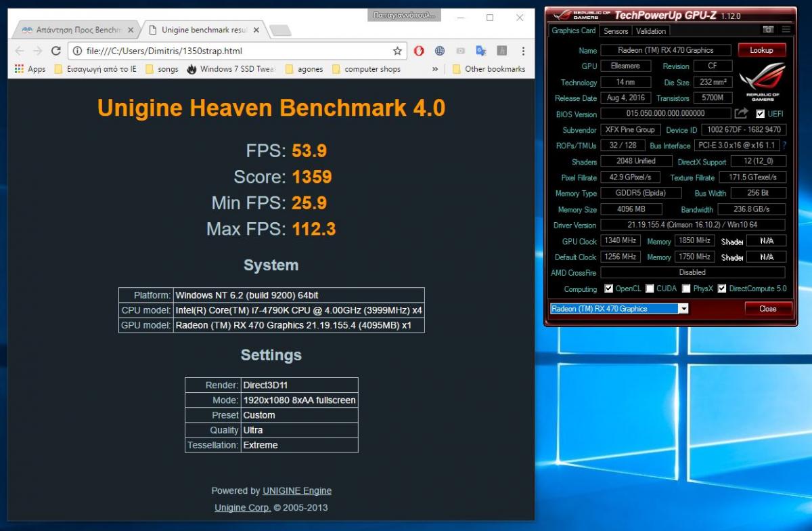Go forward in Chrome
This screenshot has height=531, width=812.
point(38,51)
